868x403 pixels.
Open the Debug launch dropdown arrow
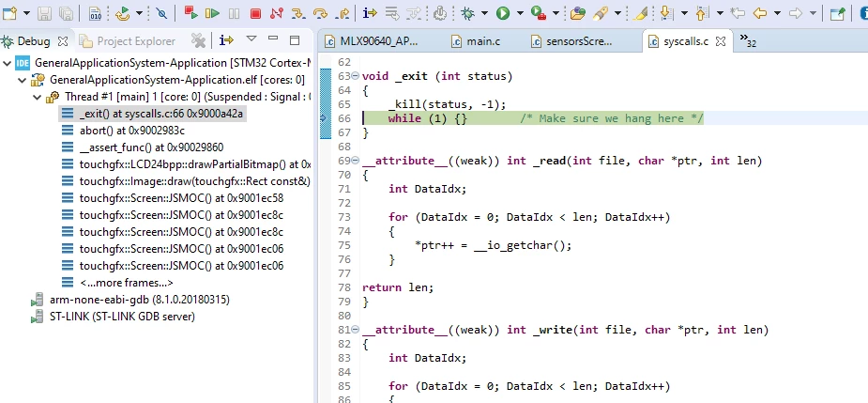pyautogui.click(x=484, y=13)
